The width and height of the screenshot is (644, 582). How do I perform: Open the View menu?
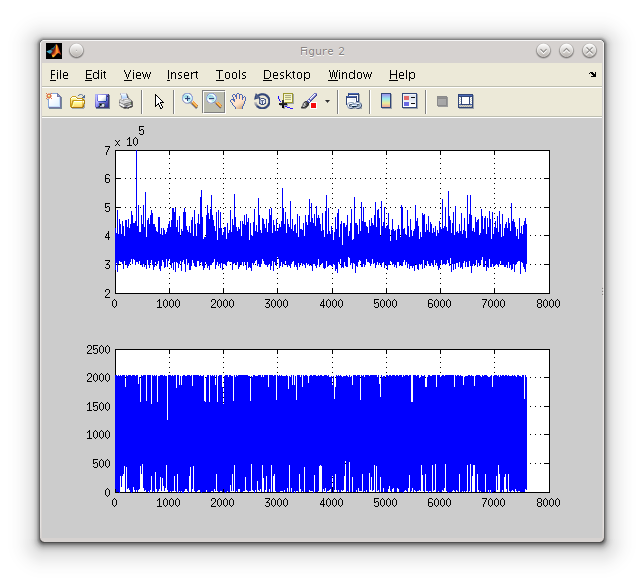pos(137,75)
